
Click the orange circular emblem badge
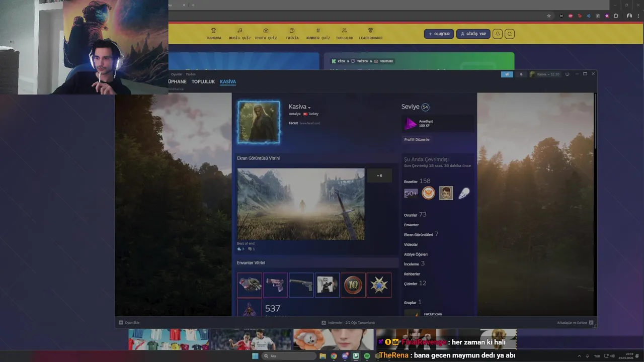(x=428, y=193)
